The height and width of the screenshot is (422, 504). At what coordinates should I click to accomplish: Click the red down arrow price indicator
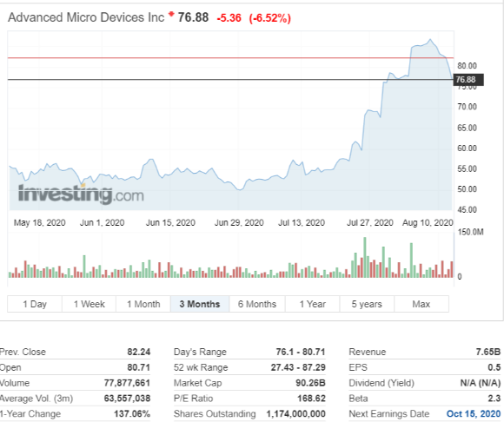click(171, 14)
